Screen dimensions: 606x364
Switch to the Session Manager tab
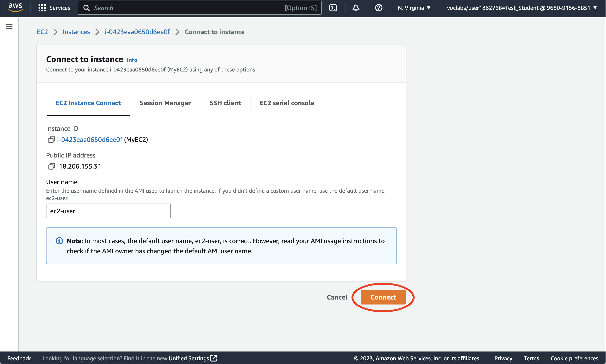point(165,103)
